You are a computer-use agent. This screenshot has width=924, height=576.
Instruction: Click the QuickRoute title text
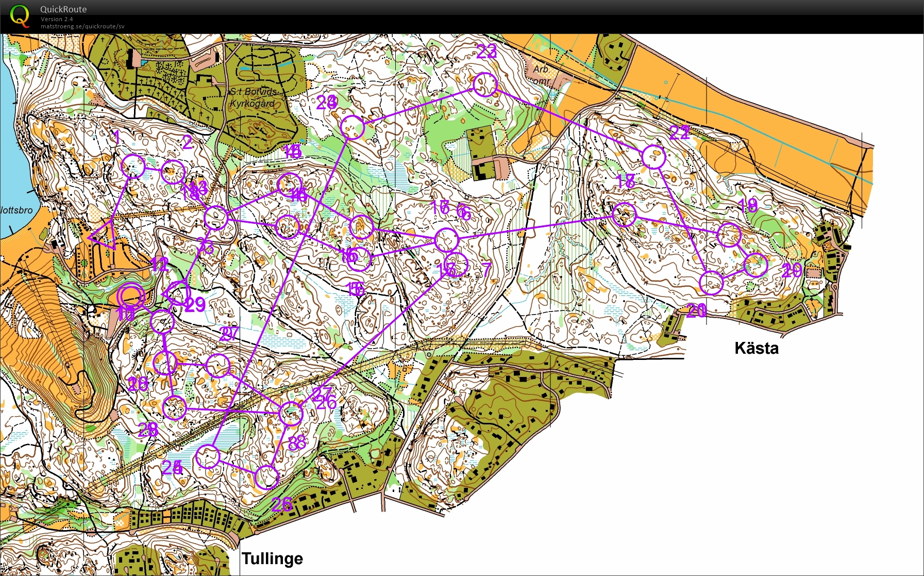(63, 9)
